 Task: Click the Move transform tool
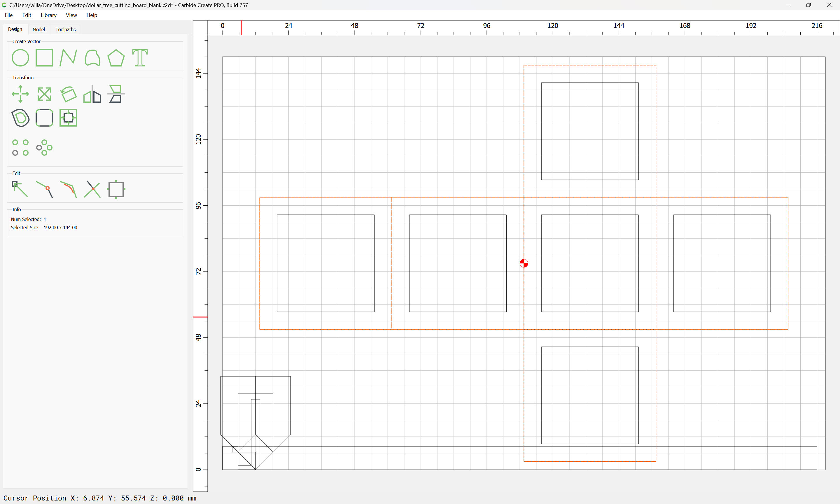pyautogui.click(x=20, y=94)
